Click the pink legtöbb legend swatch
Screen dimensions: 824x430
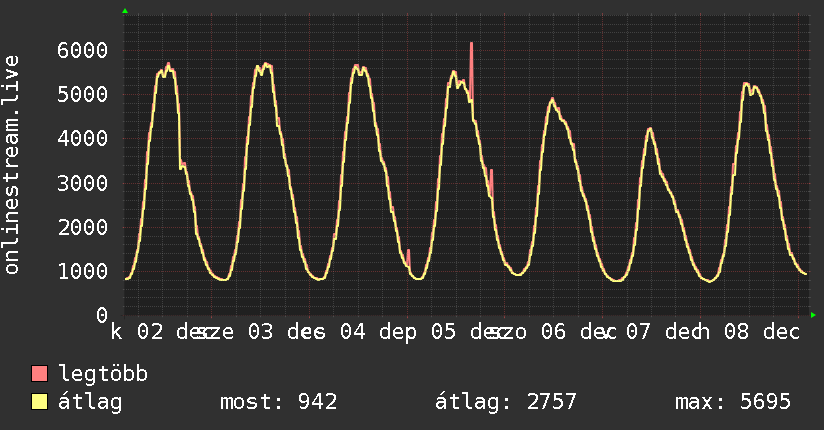tap(39, 373)
